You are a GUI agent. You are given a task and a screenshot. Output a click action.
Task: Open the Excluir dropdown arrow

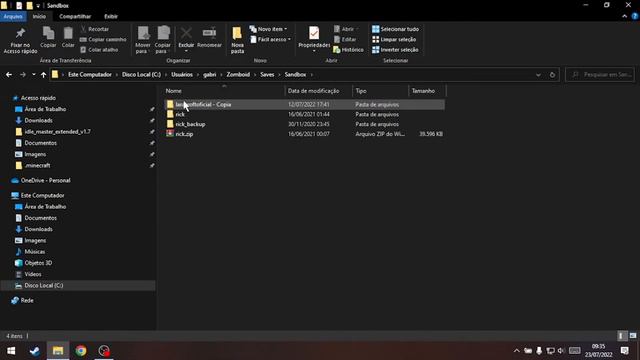186,51
